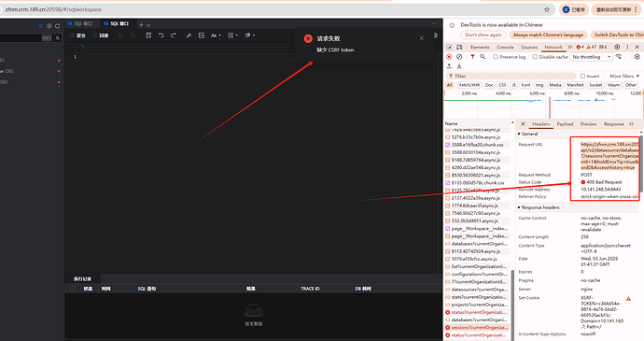Click the run SQL play icon
644x341 pixels.
[120, 36]
